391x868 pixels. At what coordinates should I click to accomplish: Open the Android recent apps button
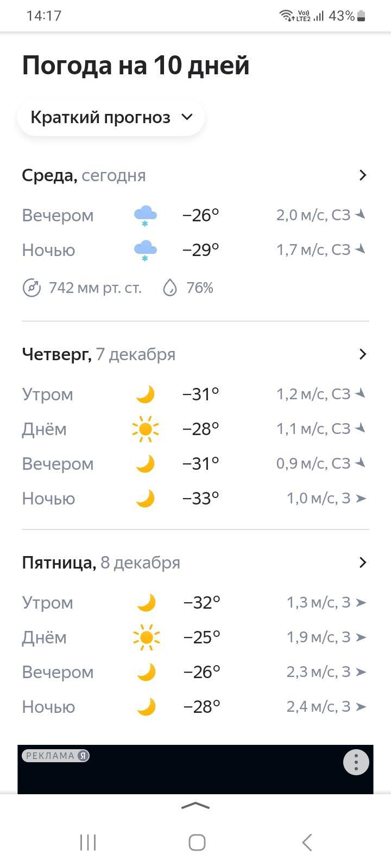click(x=88, y=843)
